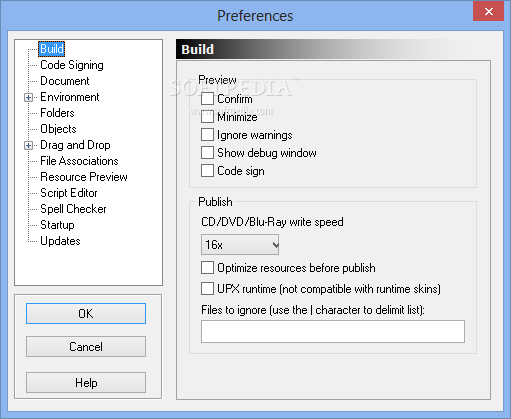Viewport: 511px width, 419px height.
Task: Check Optimize resources before publish
Action: coord(207,268)
